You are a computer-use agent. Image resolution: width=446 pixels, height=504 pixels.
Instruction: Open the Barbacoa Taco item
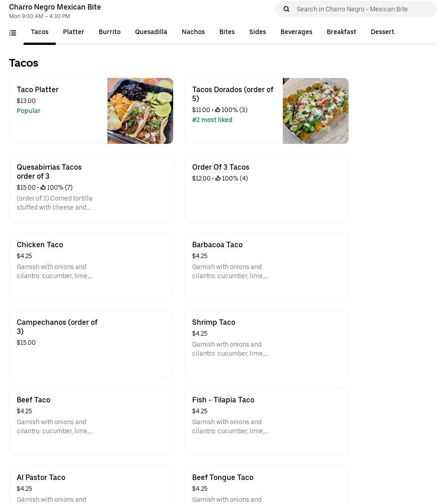point(267,266)
